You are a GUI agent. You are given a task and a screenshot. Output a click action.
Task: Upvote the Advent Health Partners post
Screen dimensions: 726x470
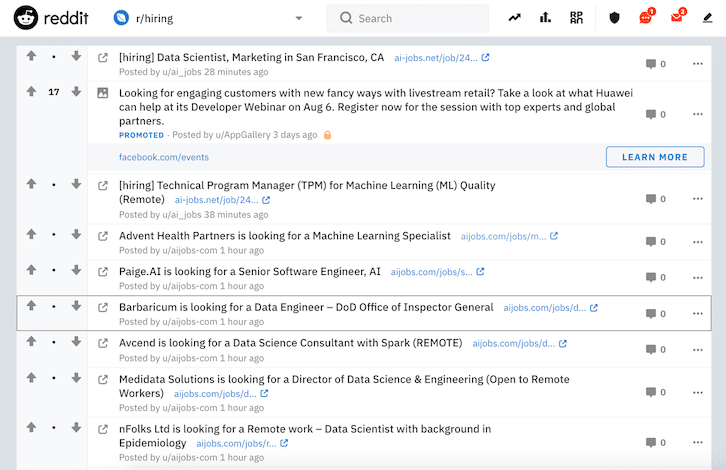(31, 234)
